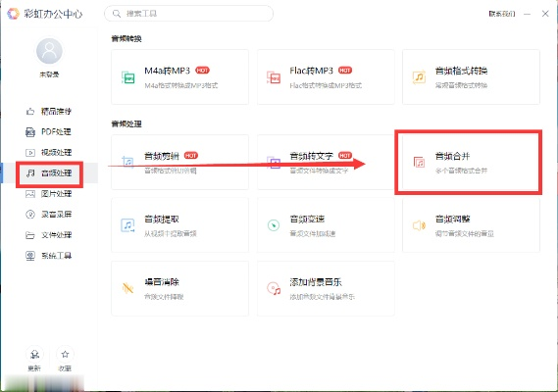This screenshot has height=392, width=558.
Task: Click the HOT badge on 音频转文字
Action: click(x=345, y=156)
